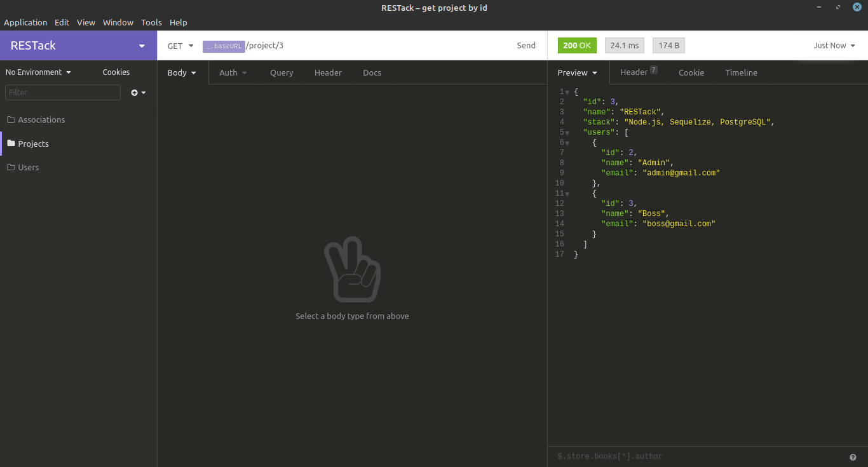Click the 174 B response size badge
Screen dimensions: 868x467
pyautogui.click(x=668, y=46)
